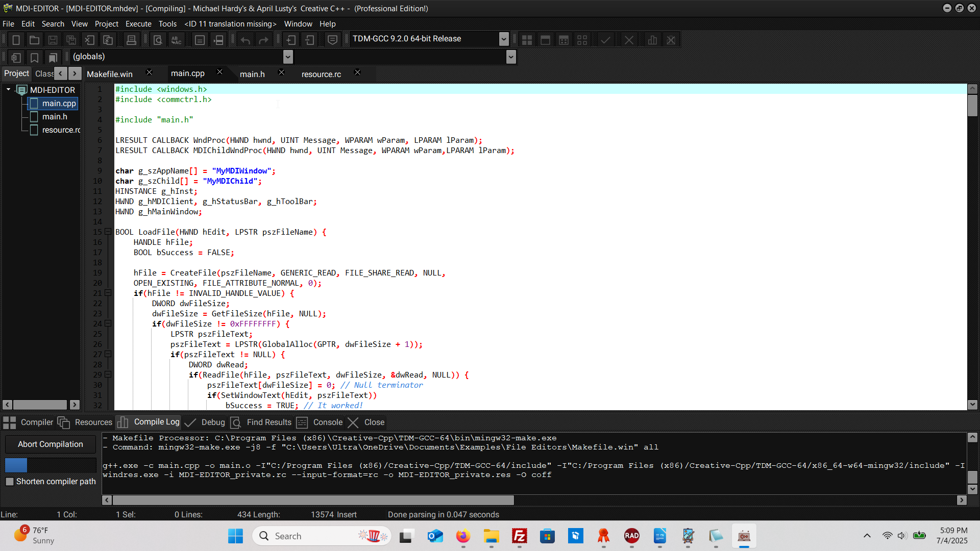Click the New file toolbar icon
Viewport: 980px width, 551px height.
[16, 40]
